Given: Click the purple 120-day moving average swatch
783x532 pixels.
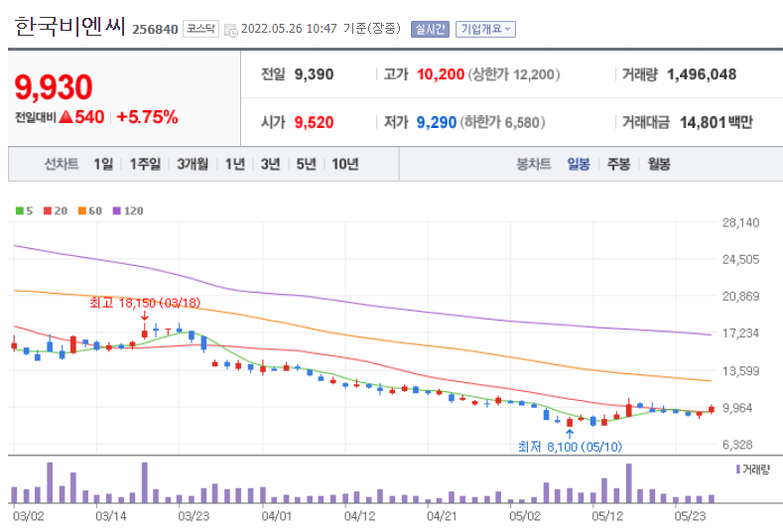Looking at the screenshot, I should click(117, 210).
